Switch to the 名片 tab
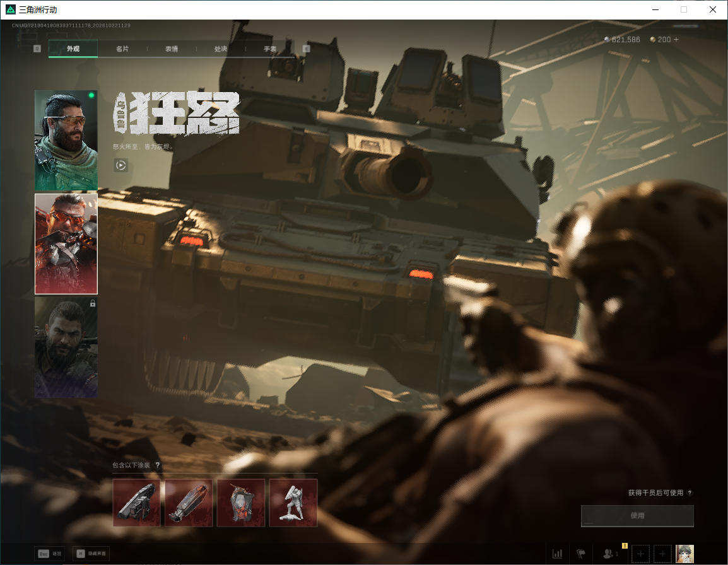Viewport: 728px width, 565px height. pos(122,49)
